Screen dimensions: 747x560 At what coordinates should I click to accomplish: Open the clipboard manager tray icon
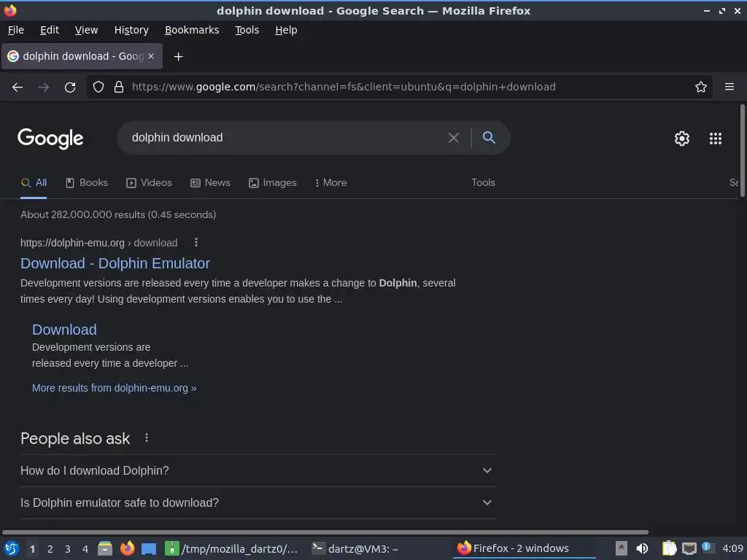[x=669, y=548]
